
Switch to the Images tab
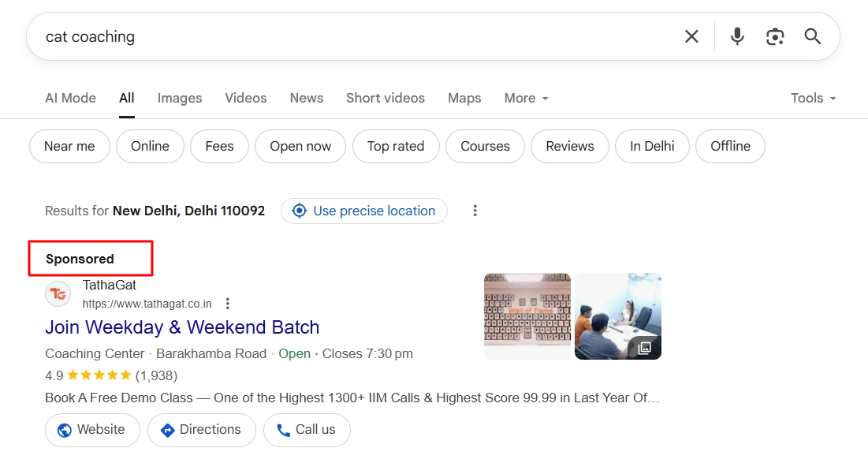(180, 98)
